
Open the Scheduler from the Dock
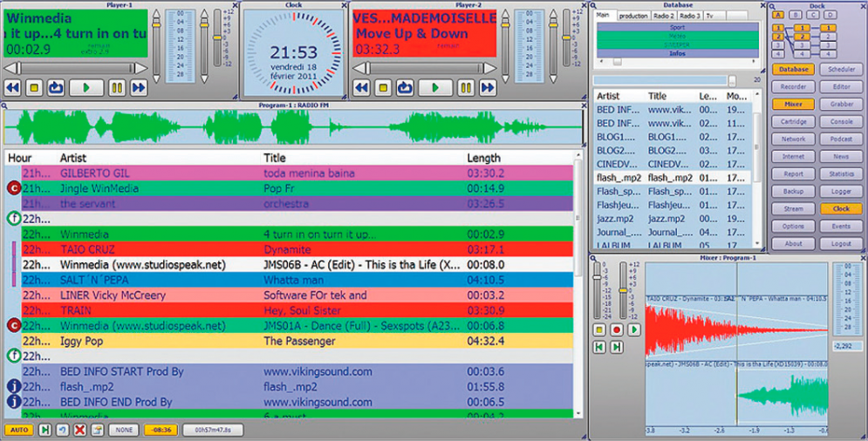point(841,69)
